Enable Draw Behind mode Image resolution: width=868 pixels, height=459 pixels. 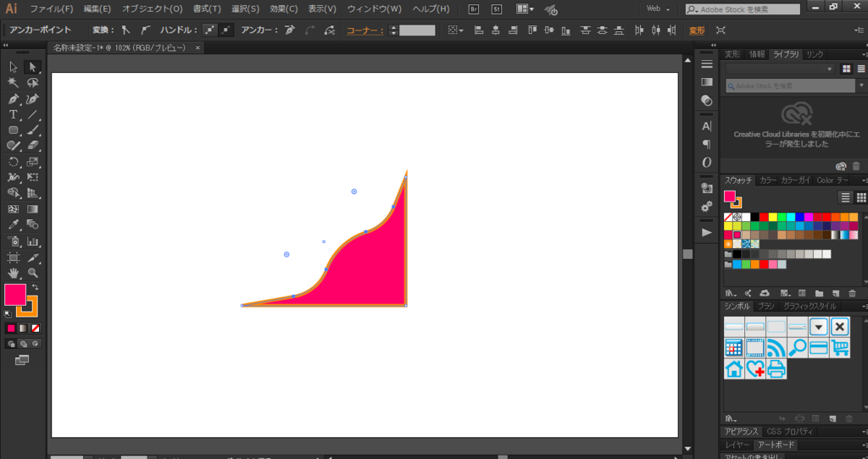pyautogui.click(x=23, y=344)
